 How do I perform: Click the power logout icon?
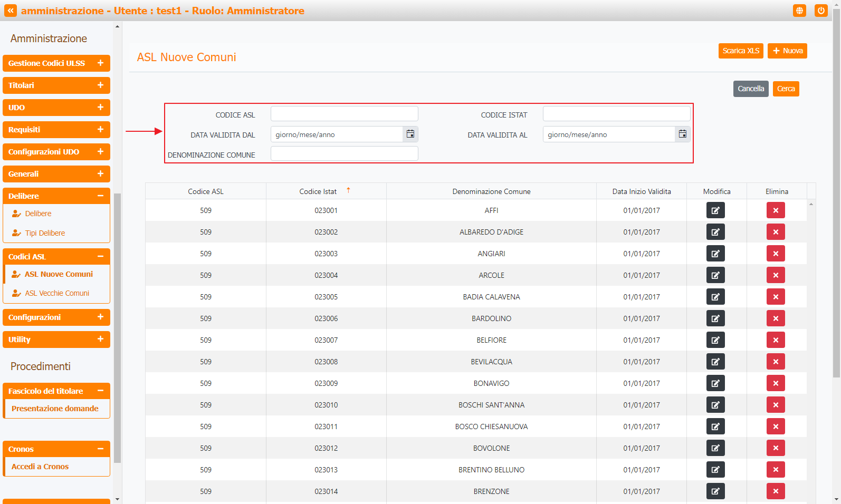click(820, 11)
